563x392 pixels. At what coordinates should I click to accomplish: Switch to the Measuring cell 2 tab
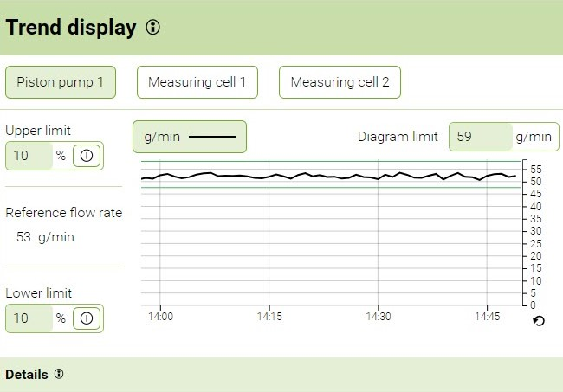click(340, 82)
